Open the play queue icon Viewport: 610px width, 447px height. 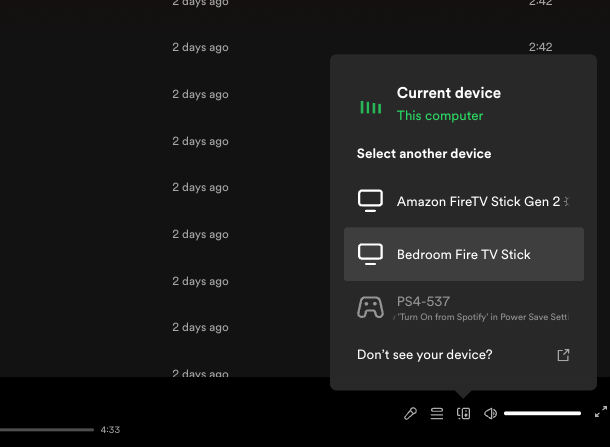point(437,414)
